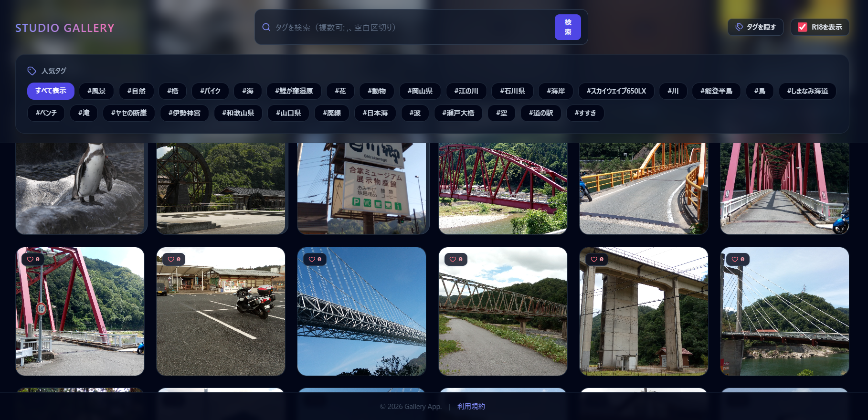868x420 pixels.
Task: Click the 検索 search button
Action: 568,27
